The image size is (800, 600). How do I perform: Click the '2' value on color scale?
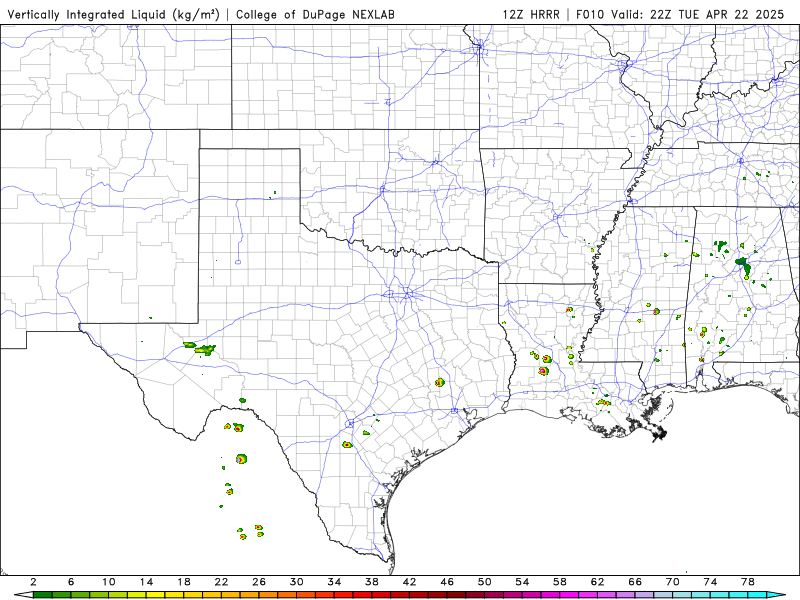coord(34,582)
